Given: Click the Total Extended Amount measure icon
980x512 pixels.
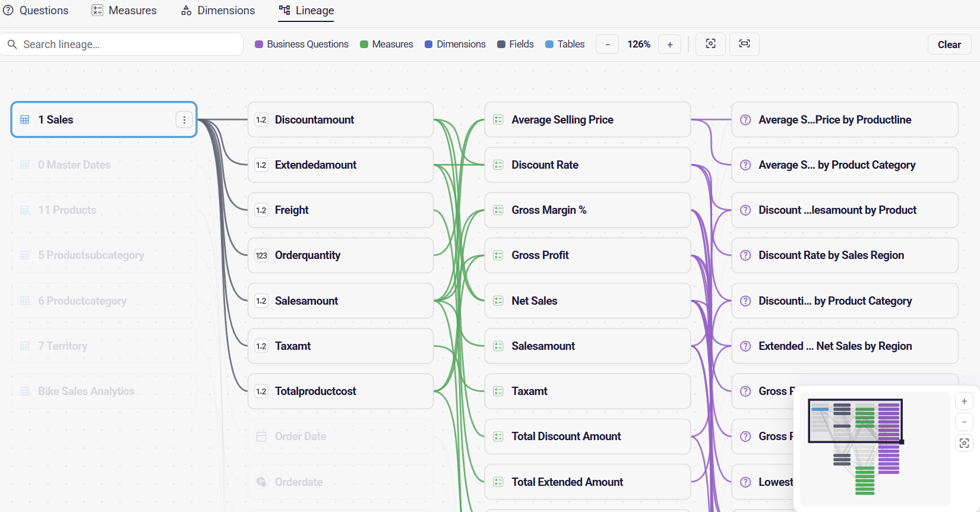Looking at the screenshot, I should 498,482.
